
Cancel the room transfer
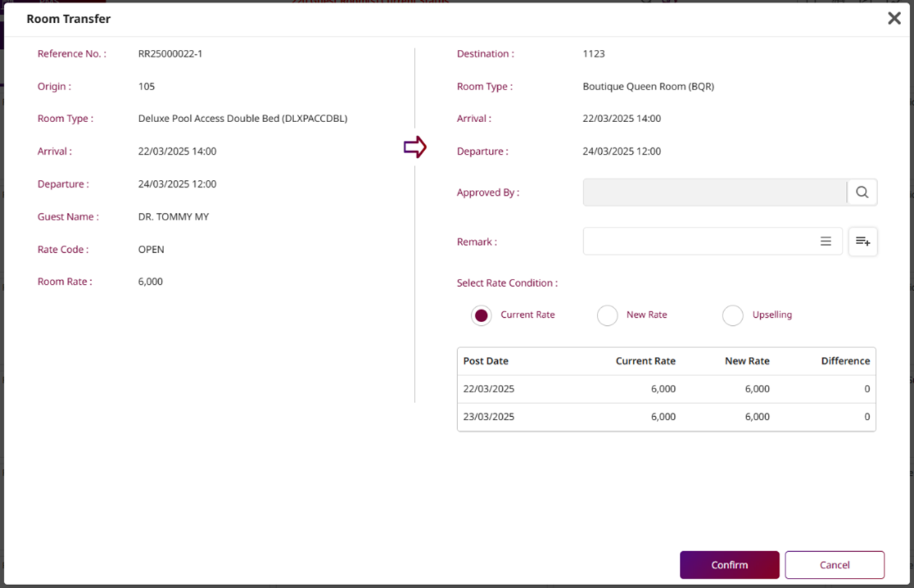click(x=835, y=565)
